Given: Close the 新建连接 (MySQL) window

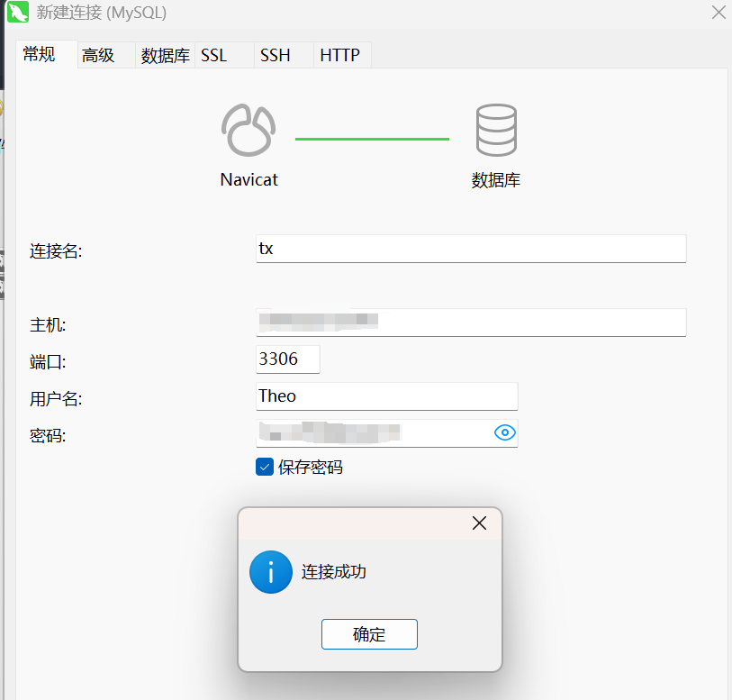Looking at the screenshot, I should [718, 12].
